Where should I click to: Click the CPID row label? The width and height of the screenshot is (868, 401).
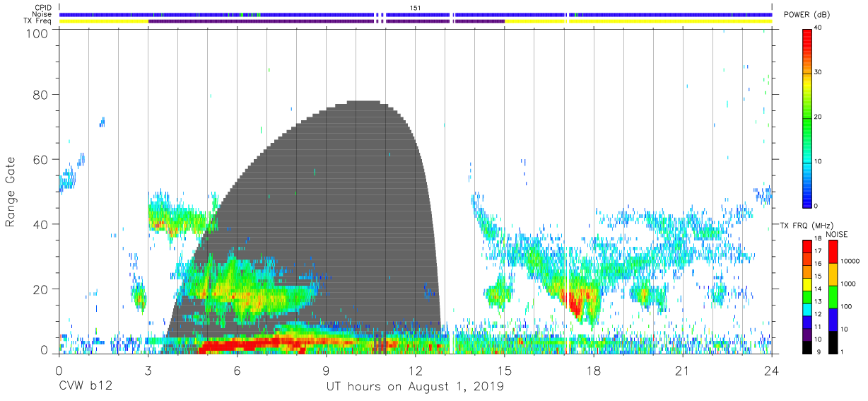44,7
